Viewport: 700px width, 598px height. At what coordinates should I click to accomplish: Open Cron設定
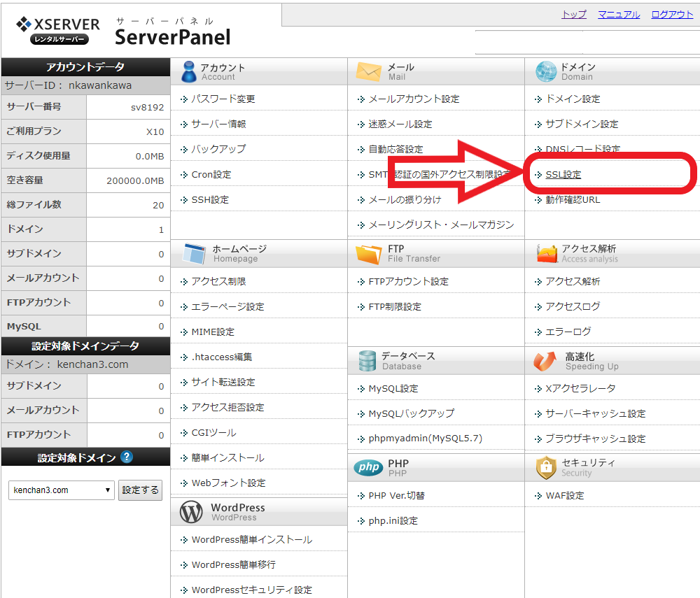point(211,175)
